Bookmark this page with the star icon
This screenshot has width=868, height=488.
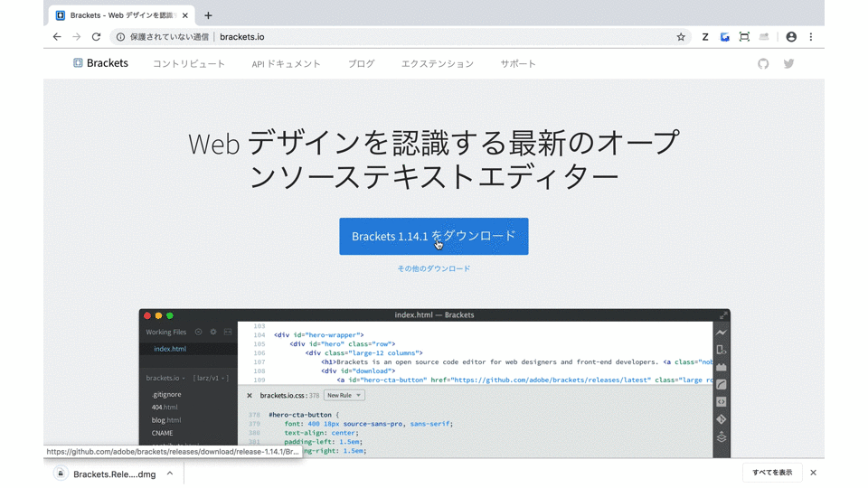point(681,37)
